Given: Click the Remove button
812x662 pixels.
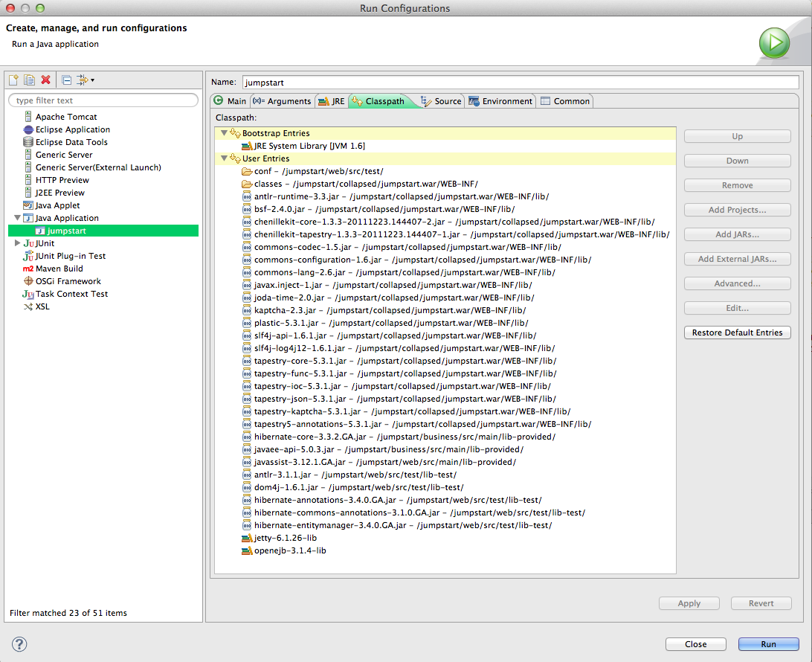Looking at the screenshot, I should point(737,185).
